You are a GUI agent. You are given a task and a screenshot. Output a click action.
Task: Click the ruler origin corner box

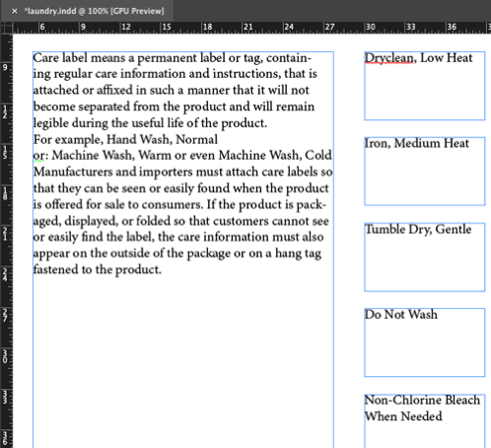click(x=7, y=29)
